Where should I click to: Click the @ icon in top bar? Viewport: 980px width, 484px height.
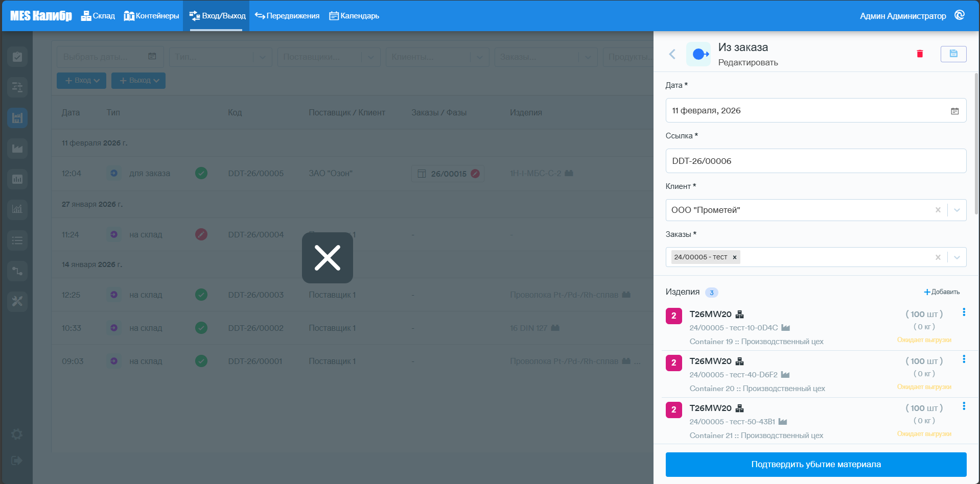click(960, 15)
